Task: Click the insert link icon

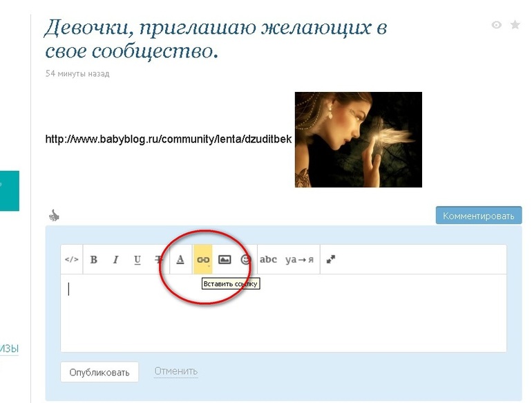Action: pyautogui.click(x=203, y=260)
